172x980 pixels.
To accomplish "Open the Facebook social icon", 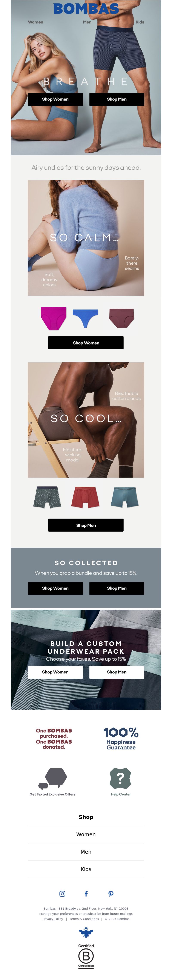I will [x=86, y=894].
